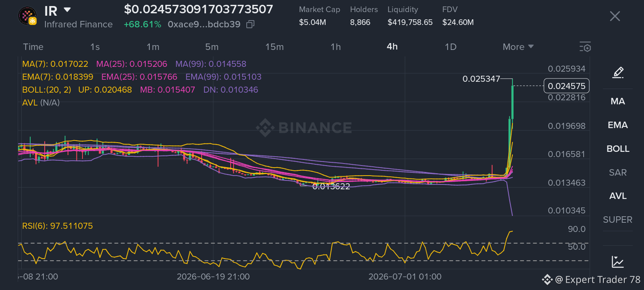Click the 0.025934 price axis label

[x=566, y=69]
